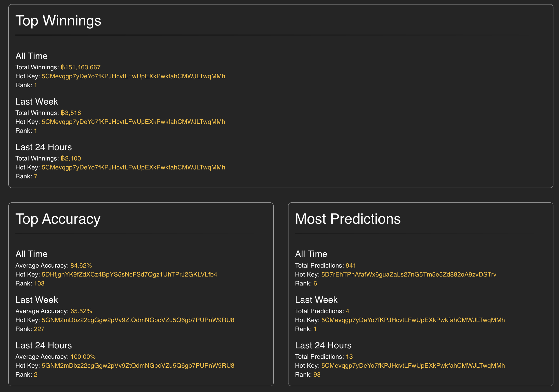Click Last 24 Hours Most Predictions hot key
Viewport: 559px width, 392px height.
point(413,366)
